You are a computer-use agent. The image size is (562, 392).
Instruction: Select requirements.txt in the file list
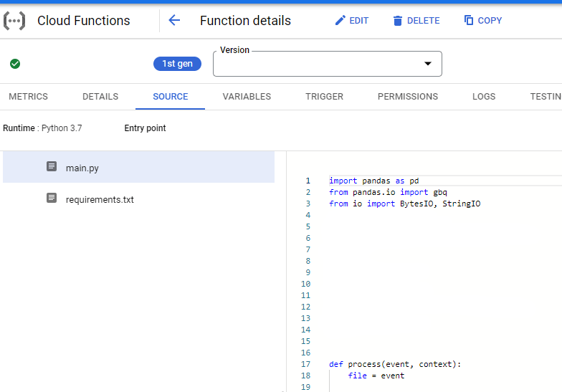click(139, 199)
